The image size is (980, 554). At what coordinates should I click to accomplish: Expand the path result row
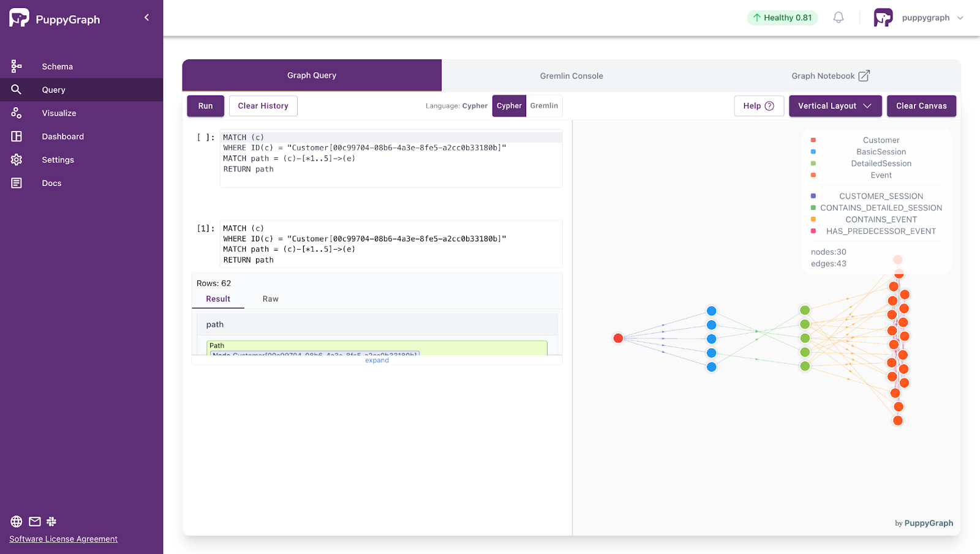coord(377,361)
